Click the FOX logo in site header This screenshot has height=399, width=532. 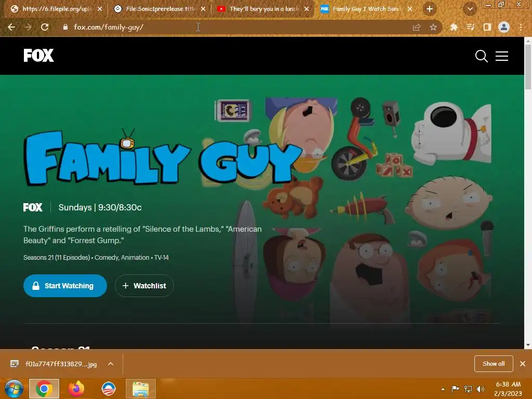38,55
